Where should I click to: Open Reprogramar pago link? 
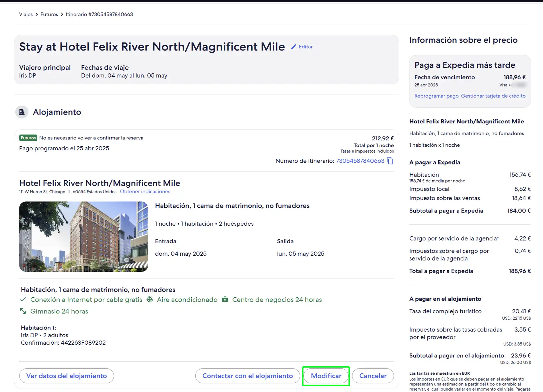pyautogui.click(x=436, y=96)
